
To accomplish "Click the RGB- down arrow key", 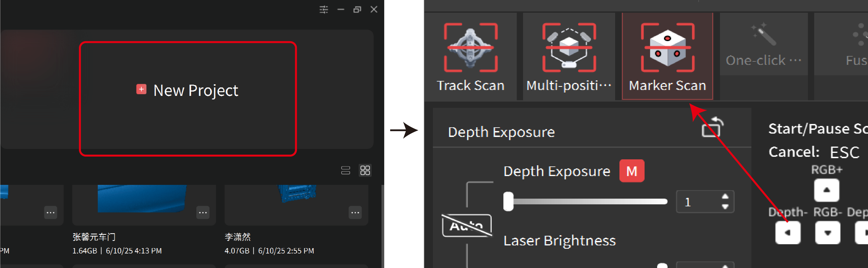I will pos(828,232).
